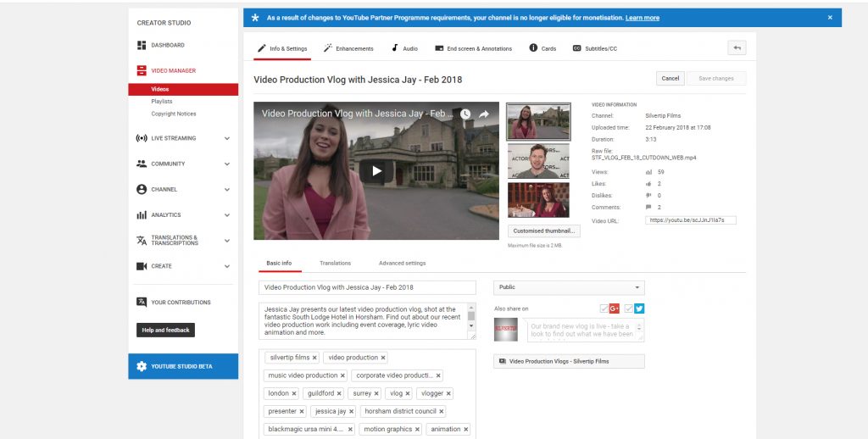The width and height of the screenshot is (868, 439).
Task: Click the Help and feedback button
Action: click(165, 331)
